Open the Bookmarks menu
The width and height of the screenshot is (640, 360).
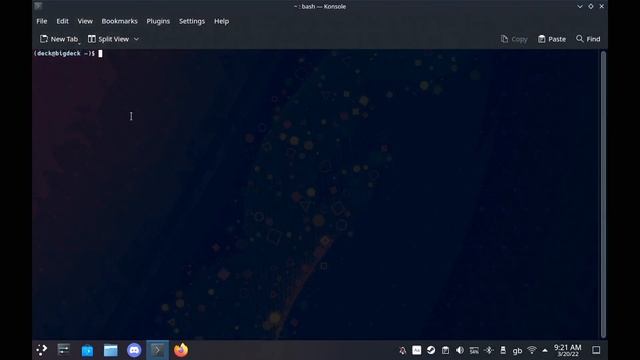(120, 21)
